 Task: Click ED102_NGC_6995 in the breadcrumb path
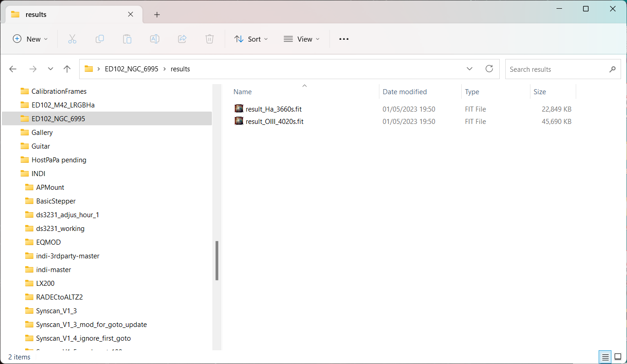[131, 69]
